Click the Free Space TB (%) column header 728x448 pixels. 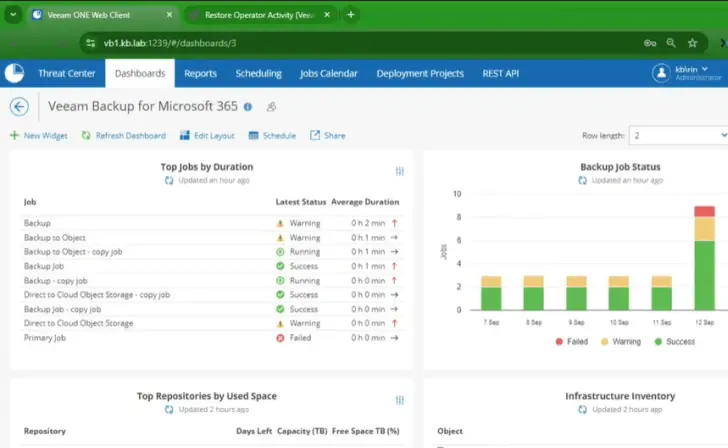[365, 431]
